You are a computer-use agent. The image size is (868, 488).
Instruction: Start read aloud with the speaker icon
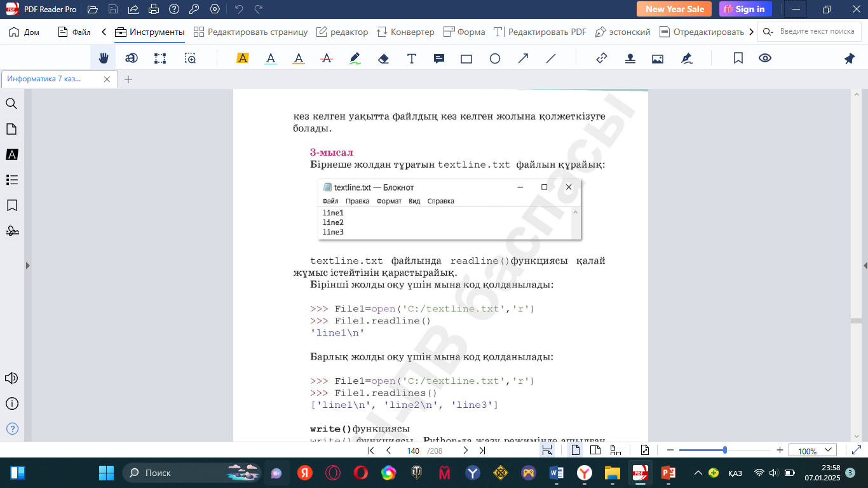[11, 378]
